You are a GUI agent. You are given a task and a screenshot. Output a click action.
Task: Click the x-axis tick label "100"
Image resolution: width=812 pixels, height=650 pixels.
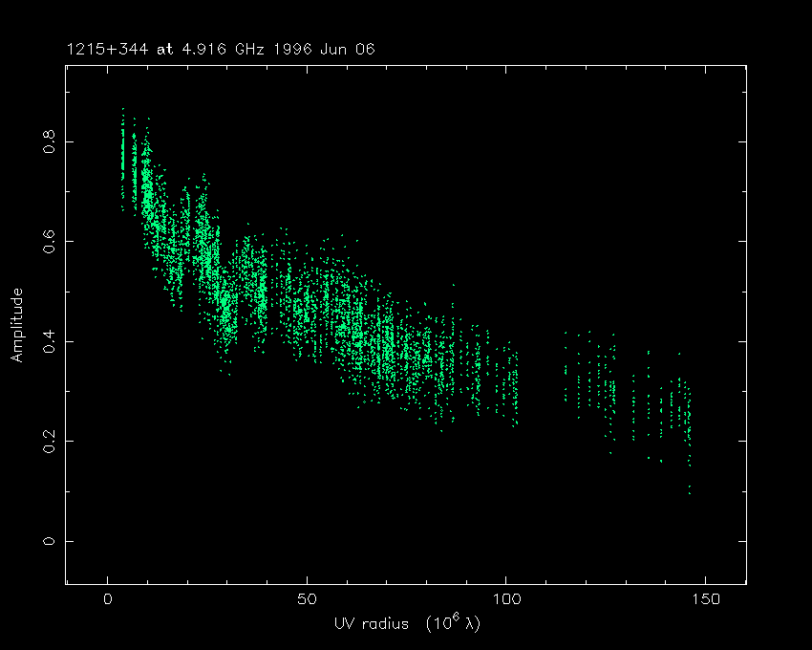click(x=506, y=599)
